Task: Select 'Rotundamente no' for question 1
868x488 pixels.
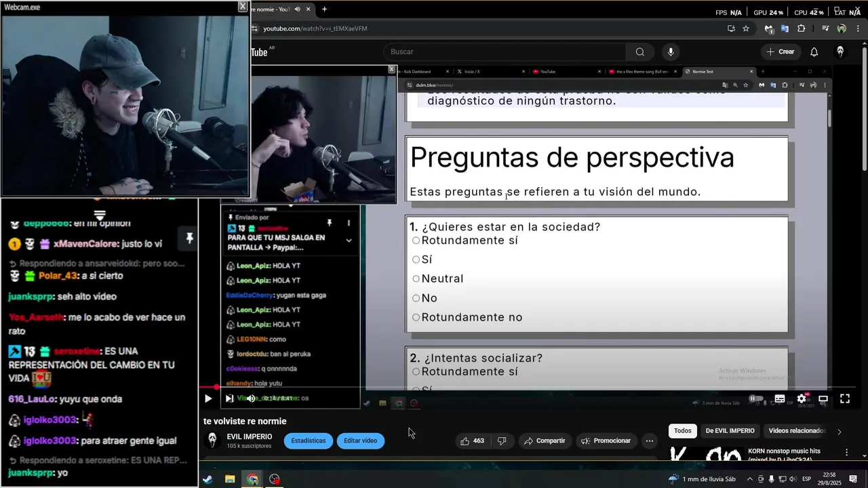Action: 416,317
